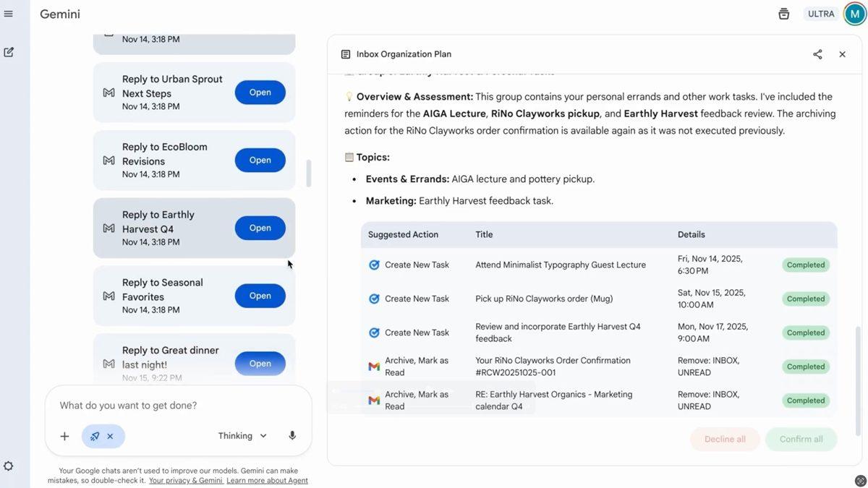Screen dimensions: 868x488
Task: Expand the Thinking mode selector
Action: pyautogui.click(x=242, y=435)
